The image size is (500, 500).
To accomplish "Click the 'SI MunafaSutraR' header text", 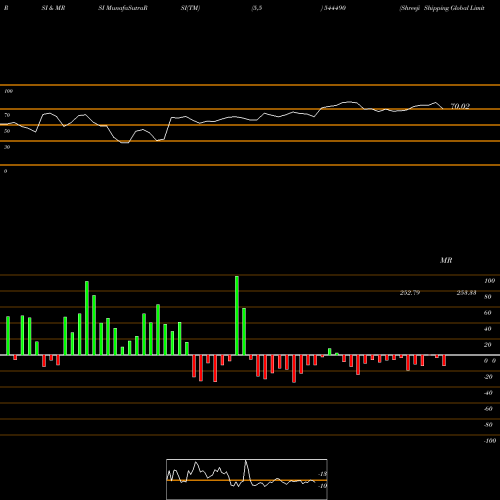I will 123,8.
